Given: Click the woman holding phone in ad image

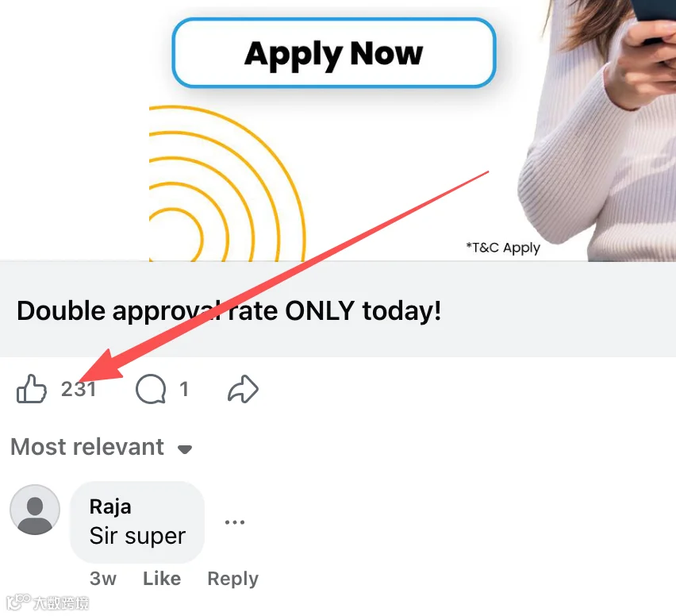Looking at the screenshot, I should (x=597, y=129).
